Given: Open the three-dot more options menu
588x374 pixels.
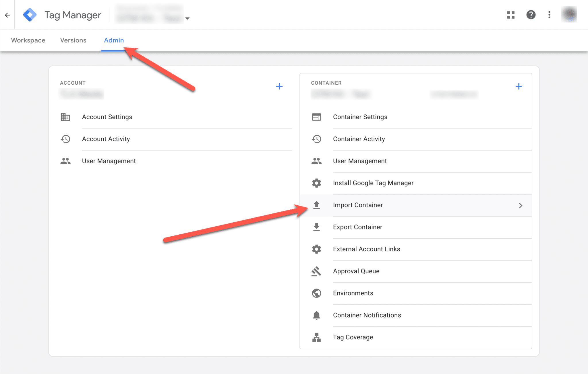Looking at the screenshot, I should click(x=549, y=15).
